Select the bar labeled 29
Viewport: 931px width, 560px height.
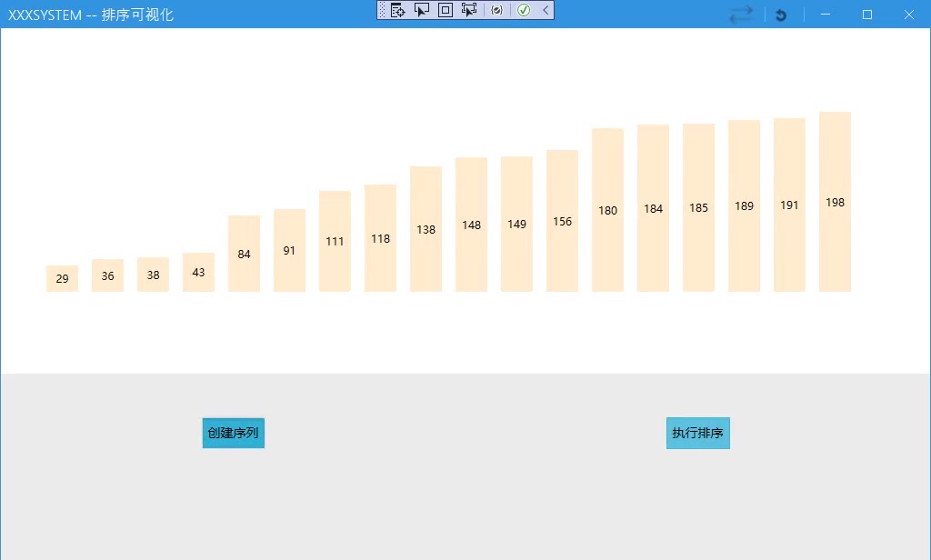tap(62, 278)
